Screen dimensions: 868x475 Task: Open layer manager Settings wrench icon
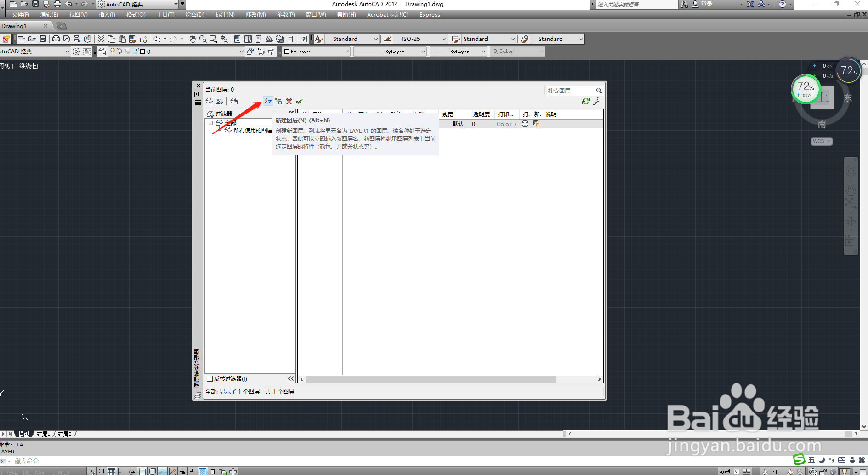click(596, 101)
